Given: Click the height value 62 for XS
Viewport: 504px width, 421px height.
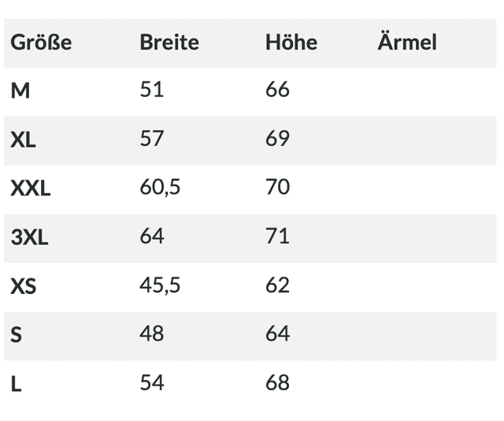Looking at the screenshot, I should 278,285.
